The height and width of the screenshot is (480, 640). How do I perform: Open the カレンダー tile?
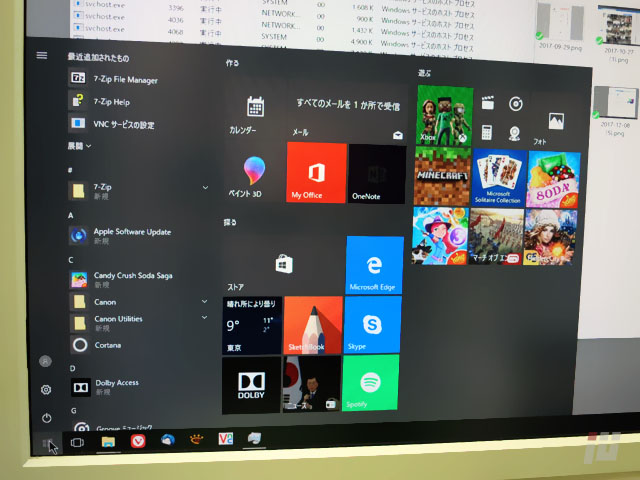click(254, 111)
